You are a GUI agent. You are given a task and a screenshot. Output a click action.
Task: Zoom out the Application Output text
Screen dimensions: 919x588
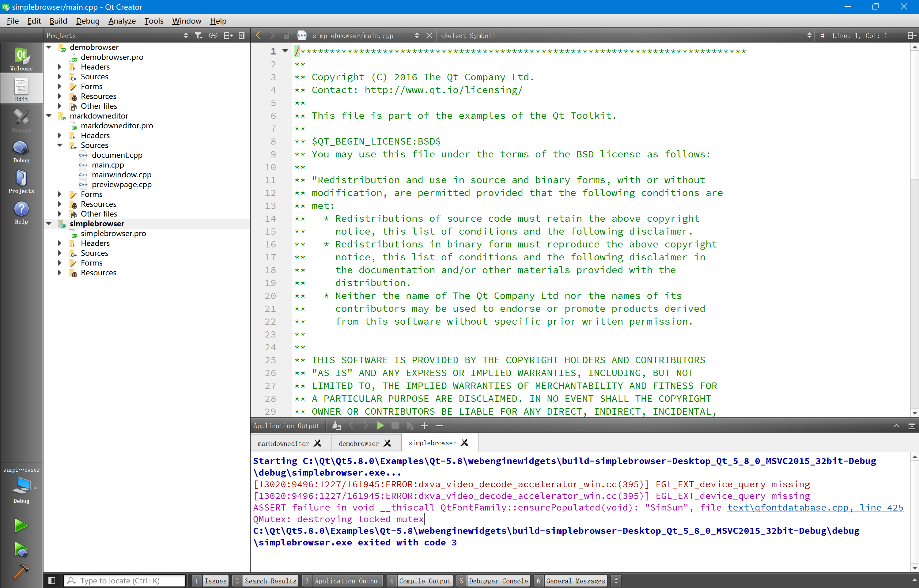[x=439, y=425]
